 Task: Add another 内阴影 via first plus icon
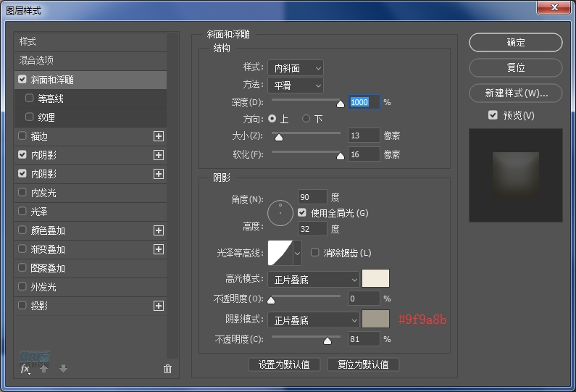[159, 155]
